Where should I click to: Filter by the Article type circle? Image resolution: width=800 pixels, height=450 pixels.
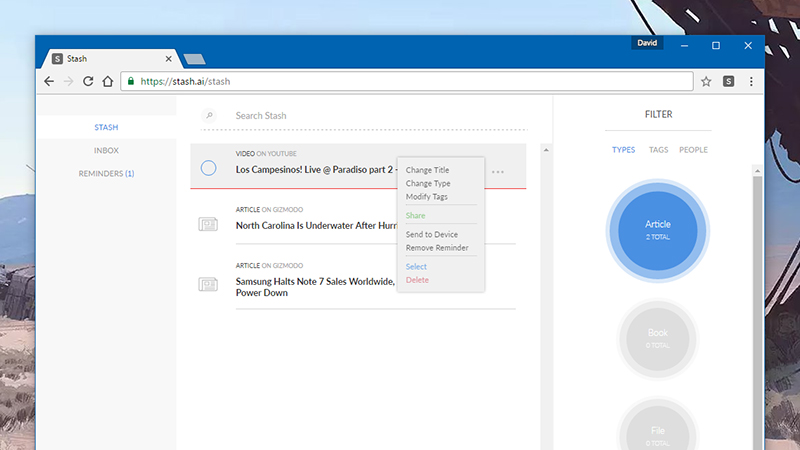[x=658, y=231]
